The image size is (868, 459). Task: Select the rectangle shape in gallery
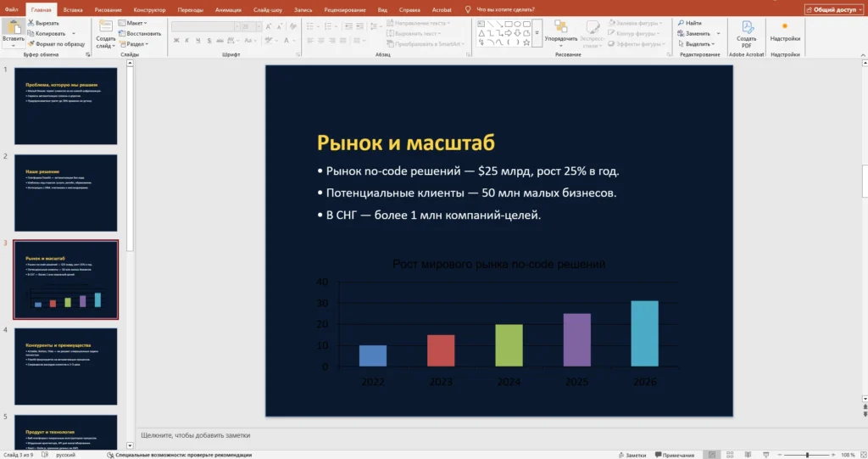[x=509, y=24]
